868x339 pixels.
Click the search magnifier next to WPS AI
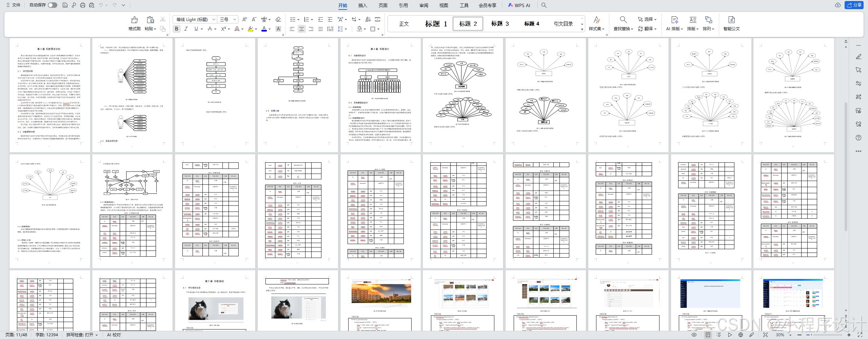coord(544,5)
